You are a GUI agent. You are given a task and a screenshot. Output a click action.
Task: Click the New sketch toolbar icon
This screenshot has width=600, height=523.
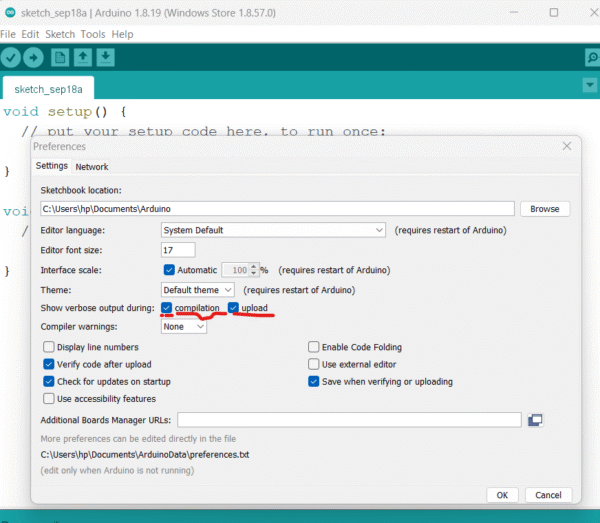[x=60, y=57]
